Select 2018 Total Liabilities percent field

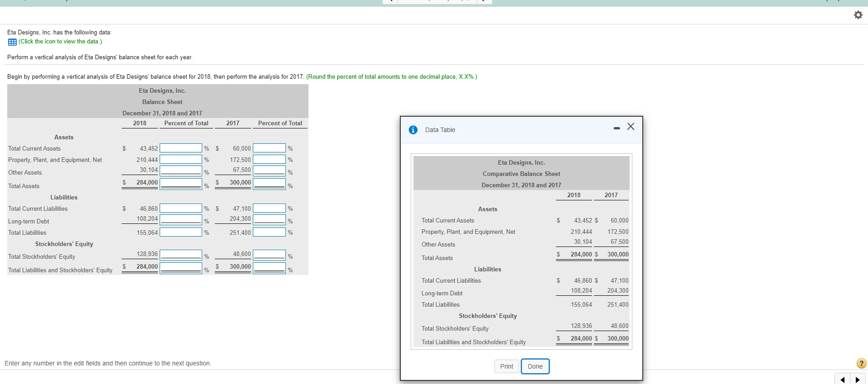point(181,232)
